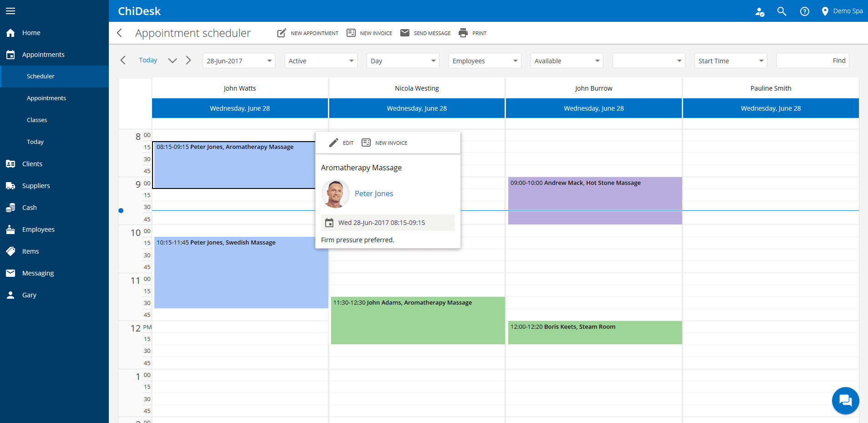Open the chat bubble in the corner

coord(845,401)
